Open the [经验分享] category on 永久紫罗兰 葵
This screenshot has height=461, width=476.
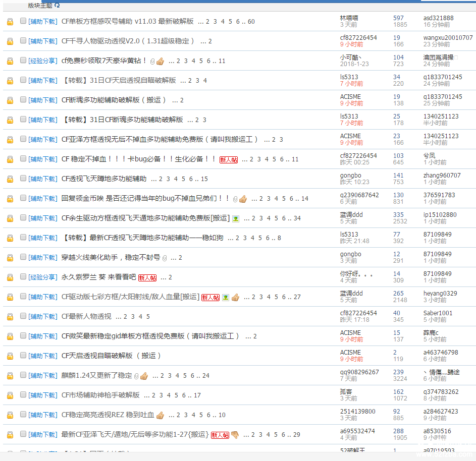[x=43, y=277]
